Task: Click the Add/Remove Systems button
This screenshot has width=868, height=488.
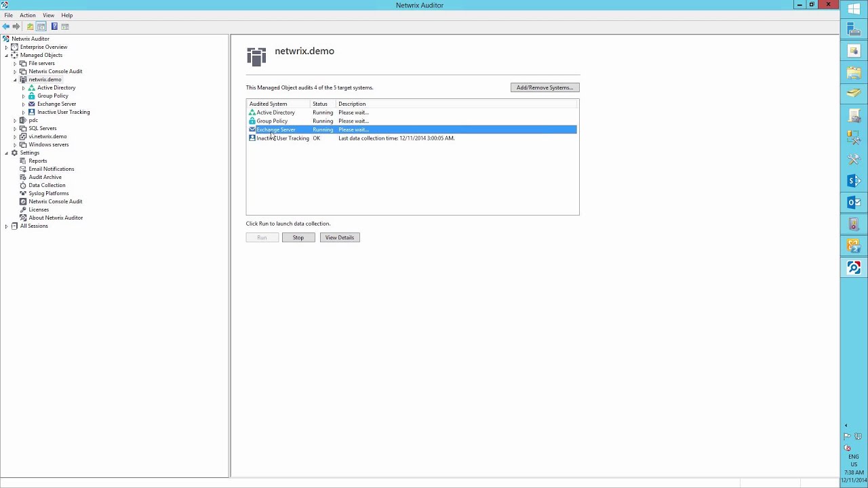Action: tap(545, 87)
